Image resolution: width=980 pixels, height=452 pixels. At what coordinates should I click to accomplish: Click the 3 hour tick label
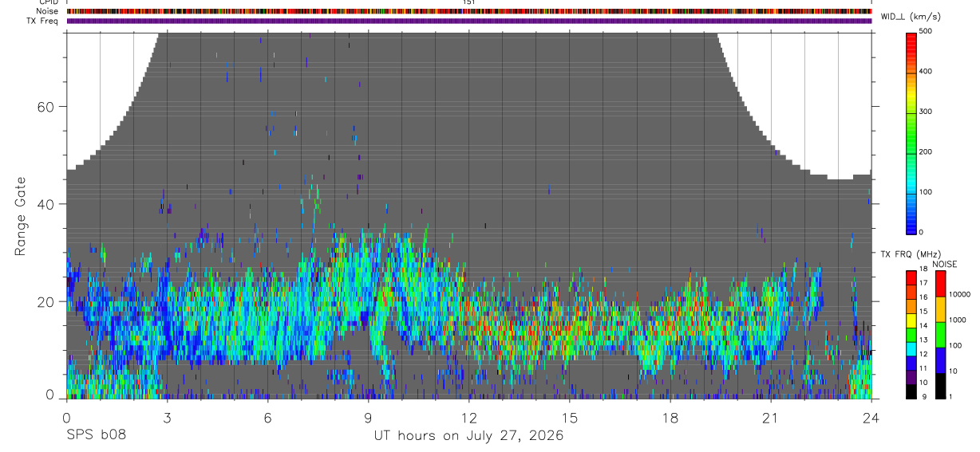(x=167, y=418)
